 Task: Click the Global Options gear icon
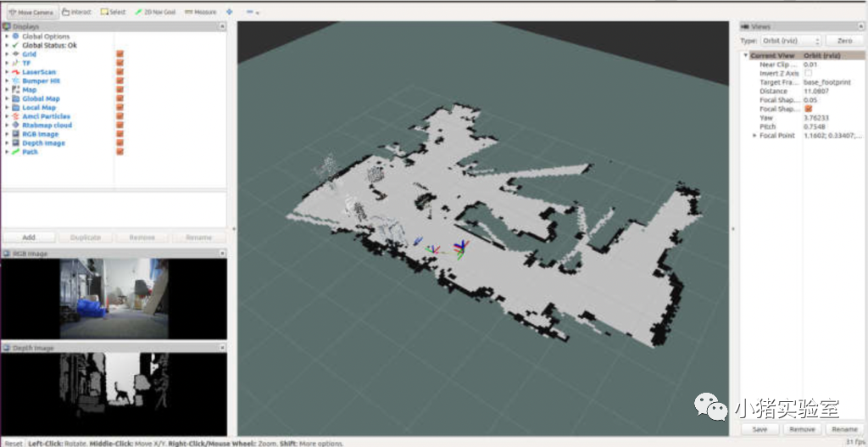[15, 36]
